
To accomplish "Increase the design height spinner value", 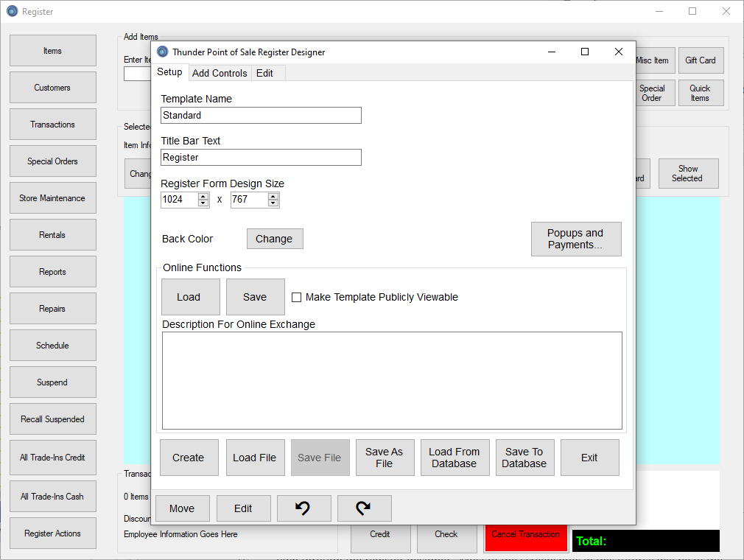I will 273,196.
